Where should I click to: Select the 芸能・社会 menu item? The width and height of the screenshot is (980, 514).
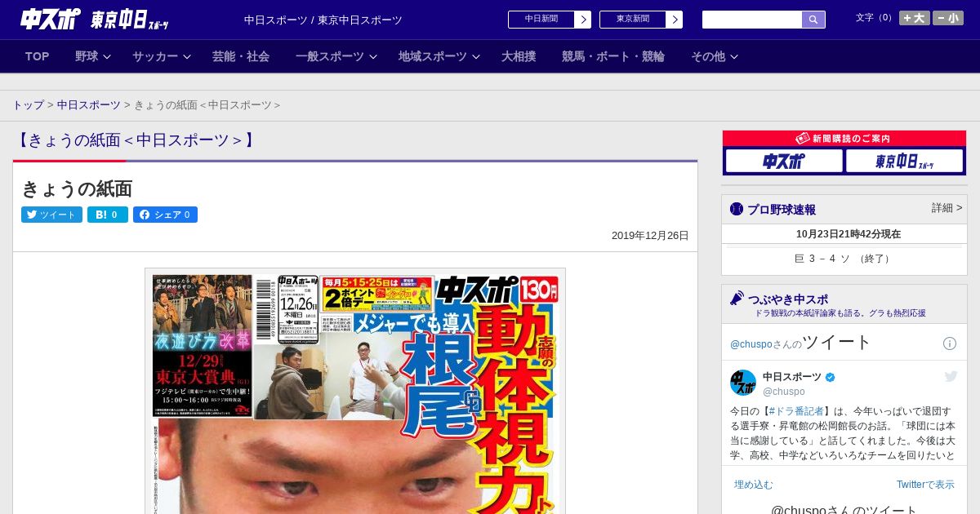(x=241, y=56)
